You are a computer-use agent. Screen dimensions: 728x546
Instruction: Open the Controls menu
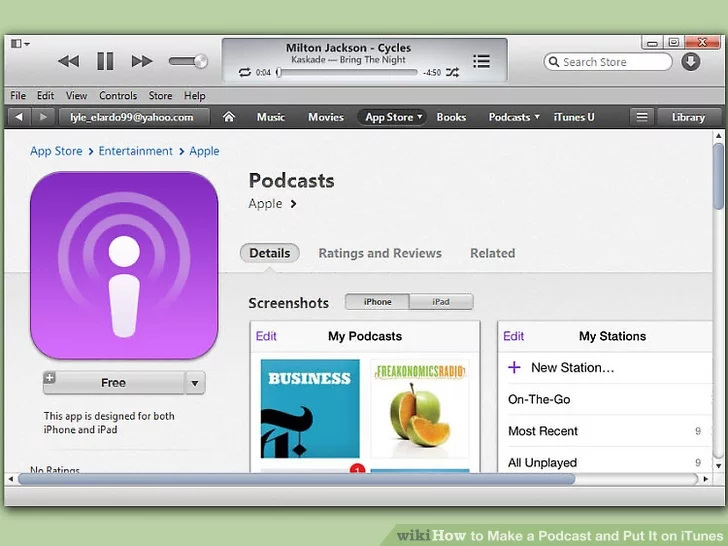(118, 96)
